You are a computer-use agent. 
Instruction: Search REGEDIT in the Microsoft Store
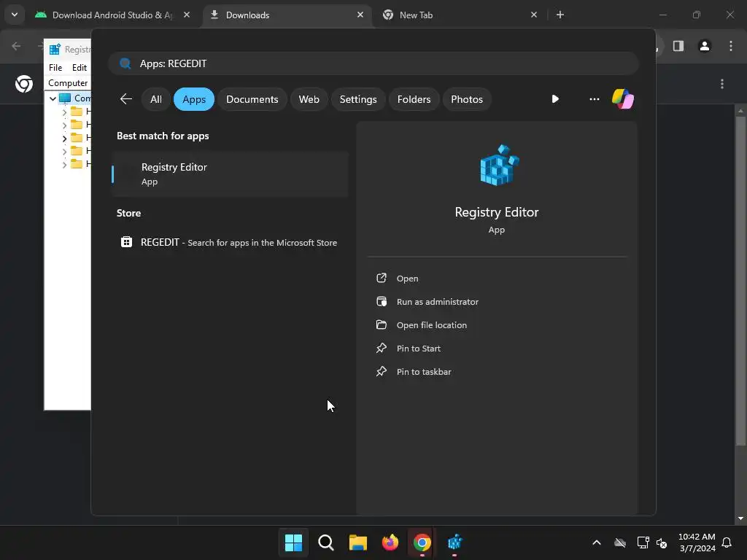tap(230, 242)
